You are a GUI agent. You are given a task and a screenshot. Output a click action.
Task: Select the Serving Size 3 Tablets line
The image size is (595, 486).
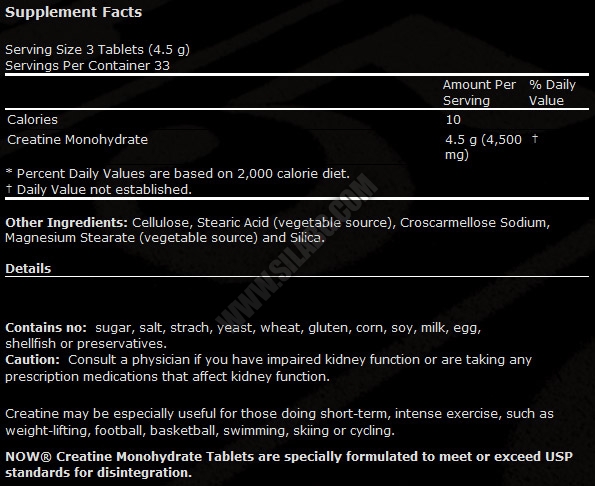(x=97, y=50)
